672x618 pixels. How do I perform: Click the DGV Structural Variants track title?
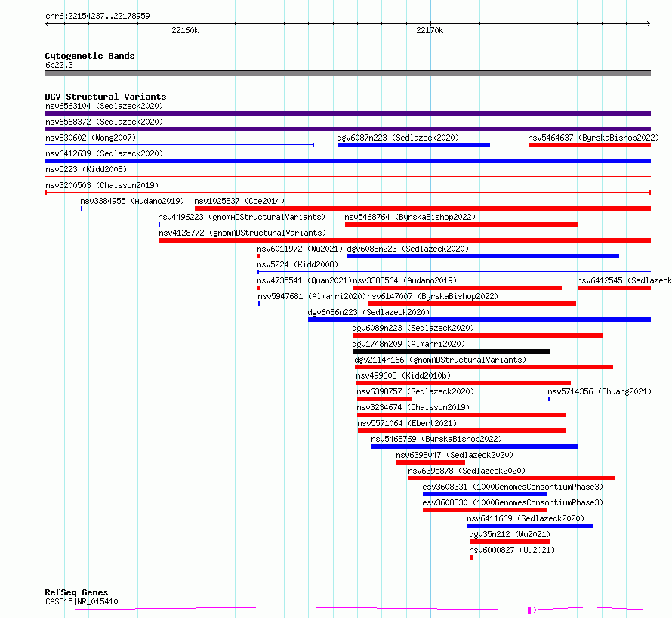point(106,97)
